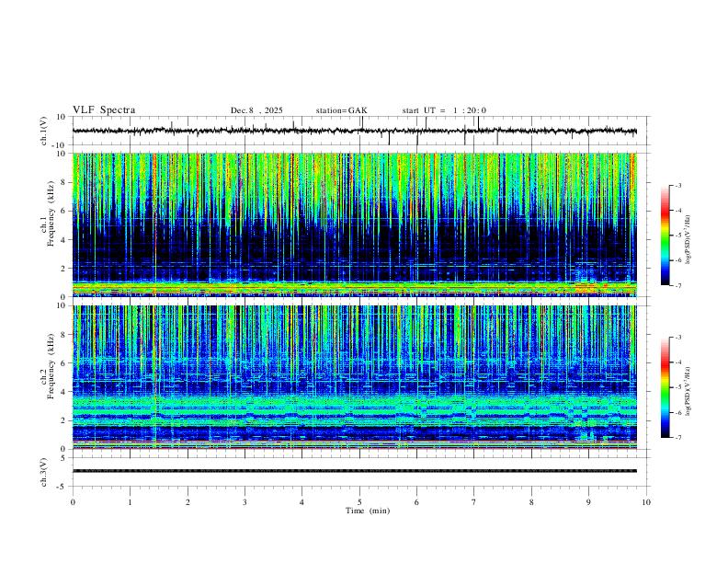Click time axis tick label "1"
728x563 pixels.
coord(130,502)
